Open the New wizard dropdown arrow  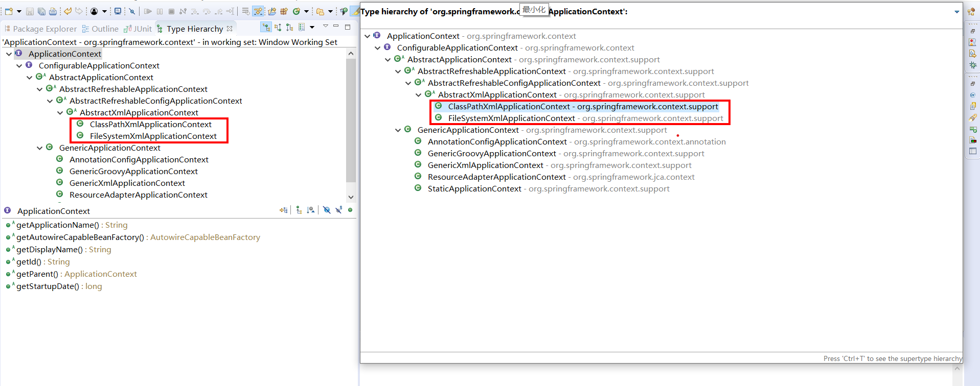[19, 11]
